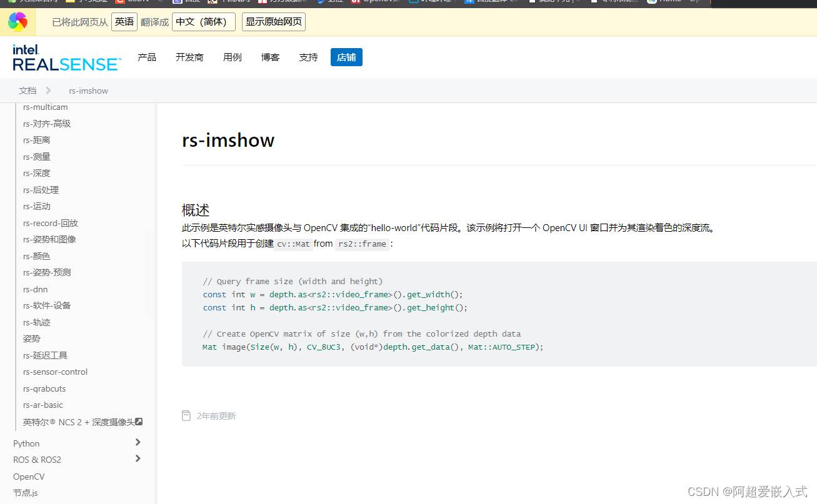The height and width of the screenshot is (504, 817).
Task: Click the 2年前更新 timestamp text
Action: point(216,416)
